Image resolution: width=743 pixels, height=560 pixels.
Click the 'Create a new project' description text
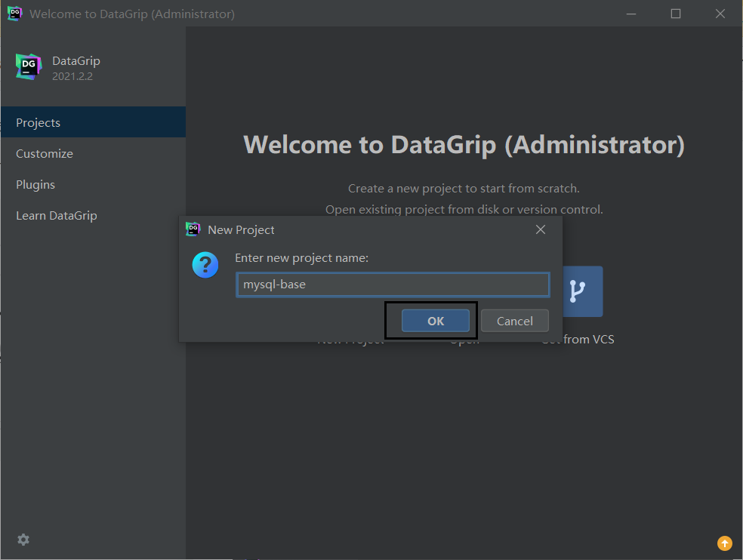tap(464, 189)
